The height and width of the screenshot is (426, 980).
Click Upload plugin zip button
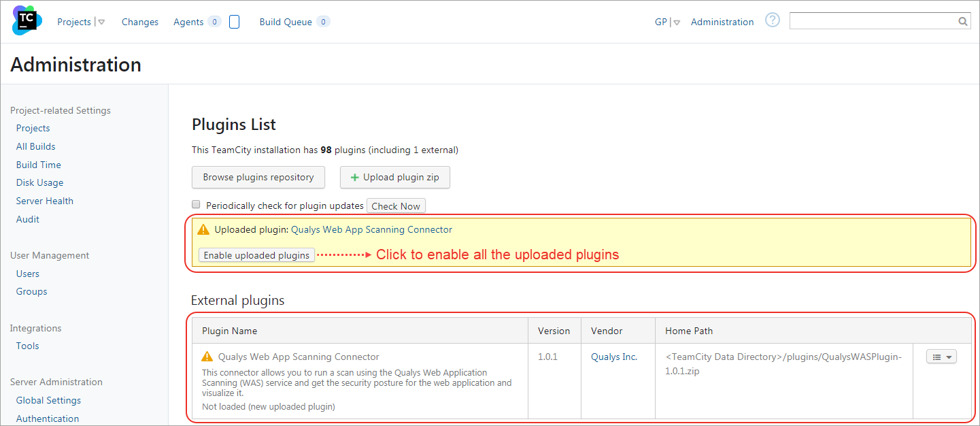[x=395, y=177]
